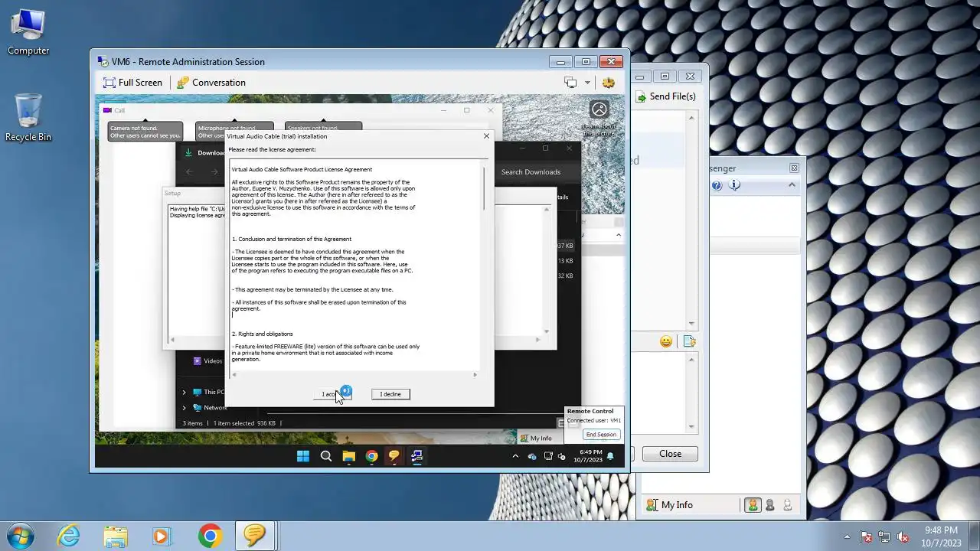This screenshot has height=551, width=980.
Task: Click remote Windows 11 Start button
Action: (303, 456)
